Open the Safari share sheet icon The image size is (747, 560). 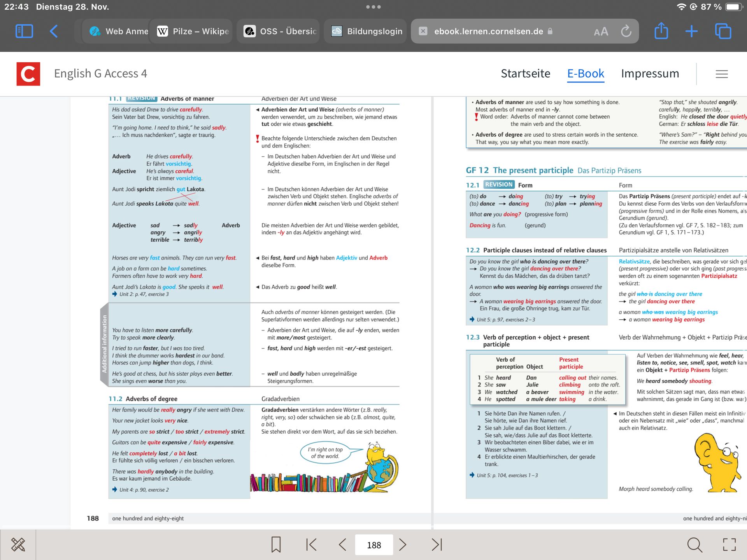(661, 31)
